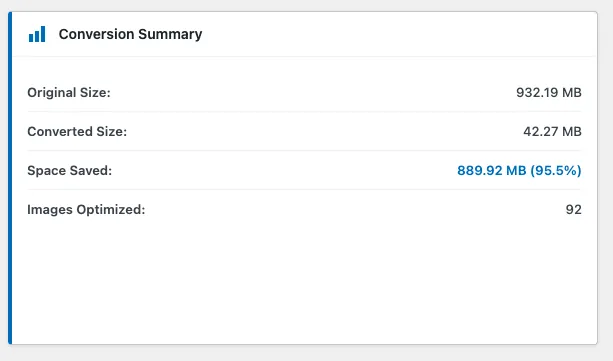This screenshot has height=361, width=613.
Task: Select the 92 images optimized count
Action: (574, 210)
